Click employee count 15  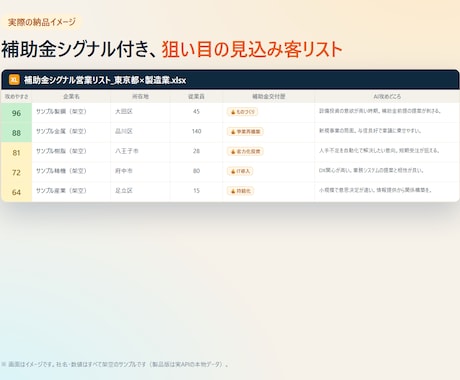[196, 191]
